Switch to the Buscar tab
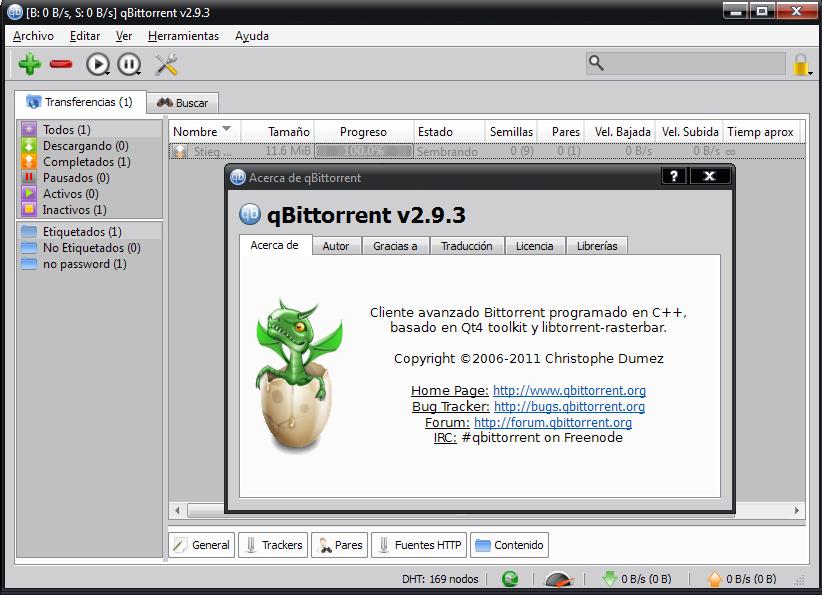The height and width of the screenshot is (595, 822). click(x=182, y=103)
